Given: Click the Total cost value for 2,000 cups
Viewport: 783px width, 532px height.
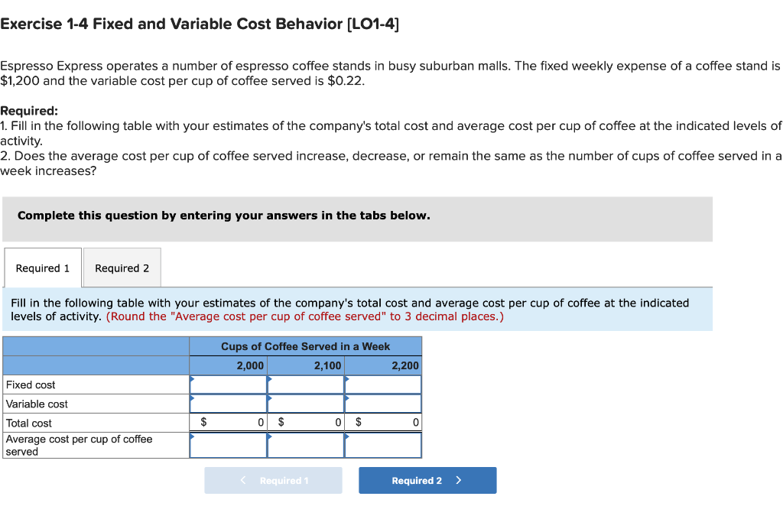Looking at the screenshot, I should tap(228, 422).
